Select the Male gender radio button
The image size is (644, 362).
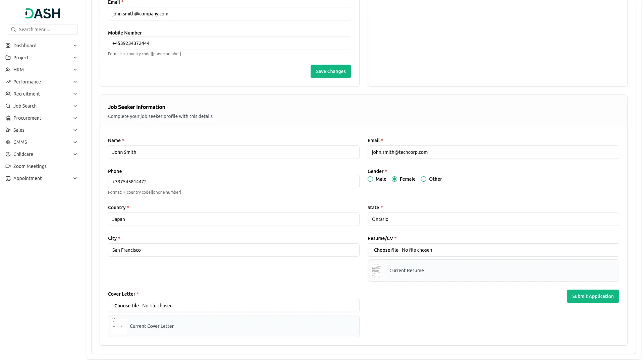[x=370, y=179]
